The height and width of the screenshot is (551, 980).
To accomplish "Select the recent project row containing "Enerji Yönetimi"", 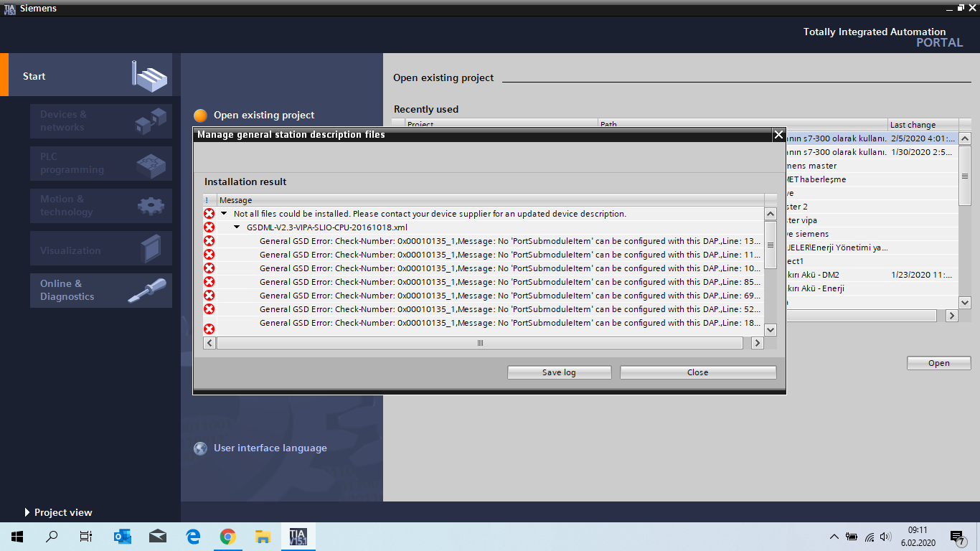I will tap(872, 248).
